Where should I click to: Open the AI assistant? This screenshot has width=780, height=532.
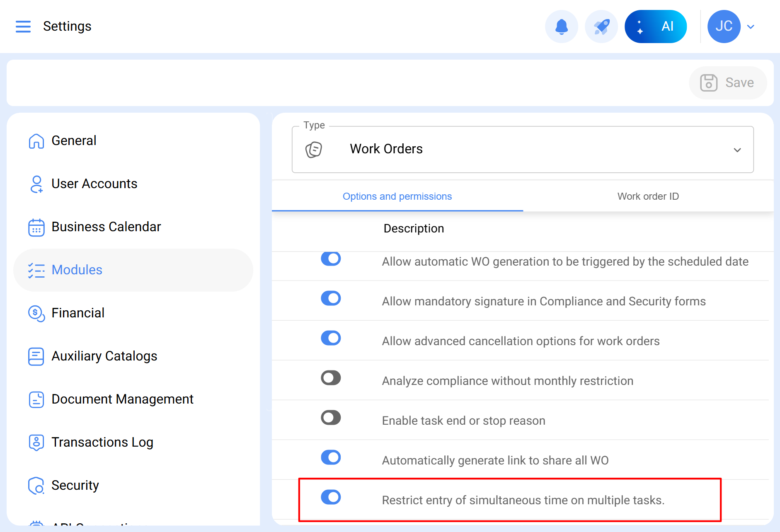(656, 26)
